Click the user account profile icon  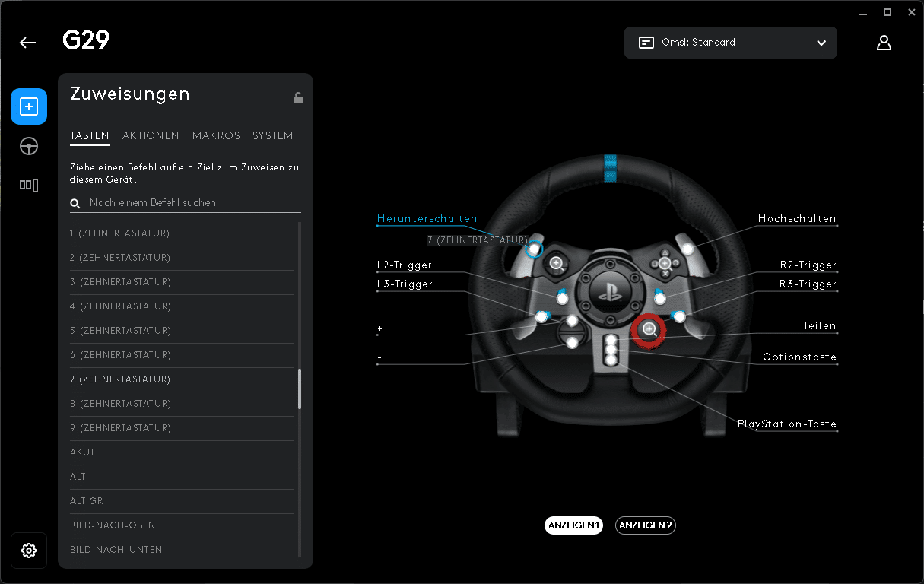coord(884,43)
